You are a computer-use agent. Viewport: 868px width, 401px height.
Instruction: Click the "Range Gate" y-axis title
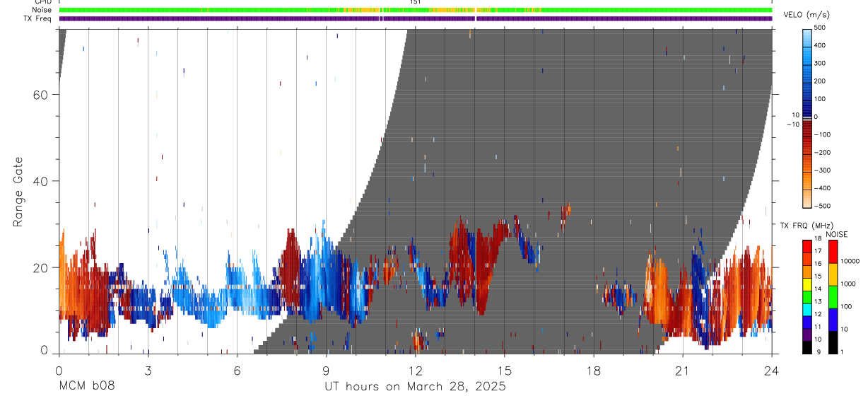(x=19, y=192)
